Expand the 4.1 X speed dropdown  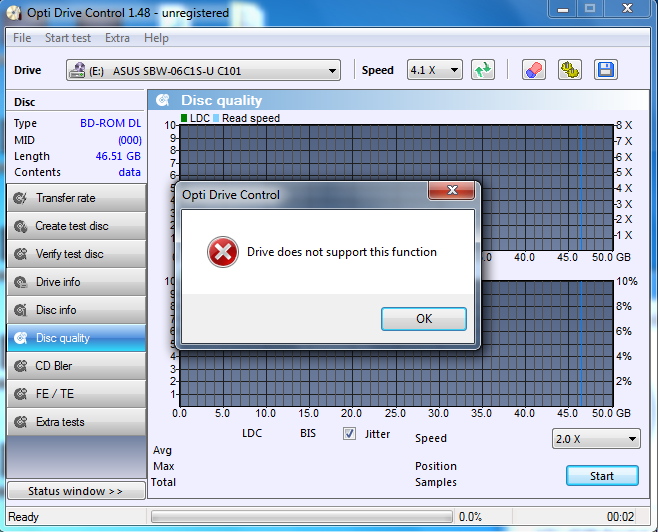coord(435,70)
